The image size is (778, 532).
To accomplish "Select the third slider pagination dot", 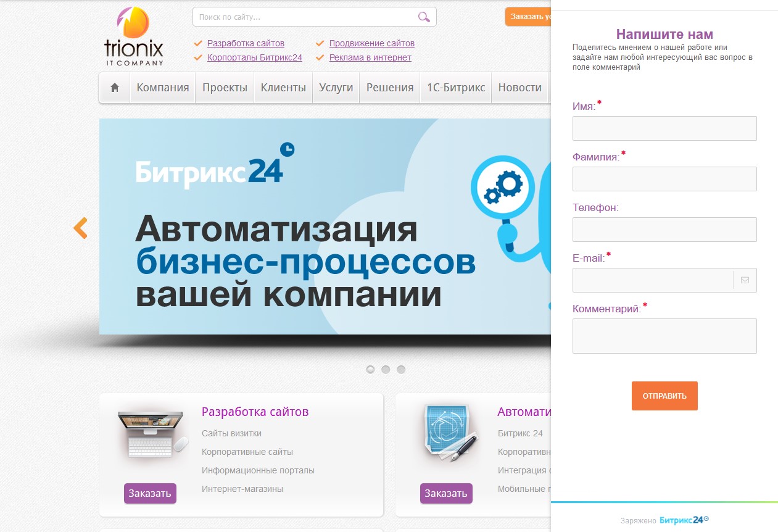I will click(401, 369).
